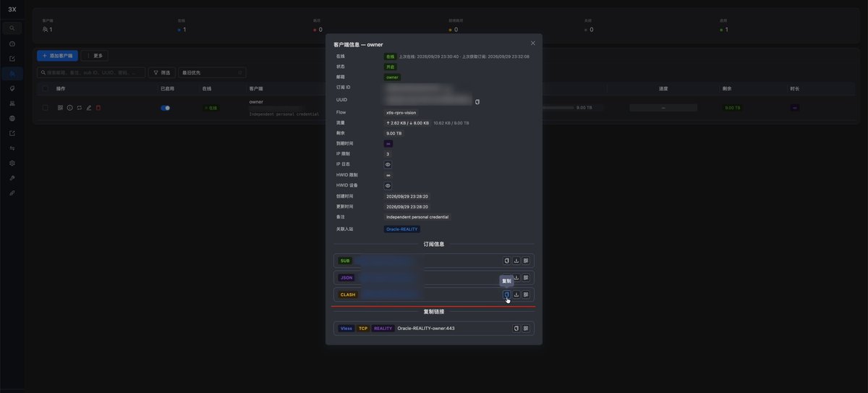The width and height of the screenshot is (868, 393).
Task: Click the 开启 status tag
Action: (x=391, y=67)
